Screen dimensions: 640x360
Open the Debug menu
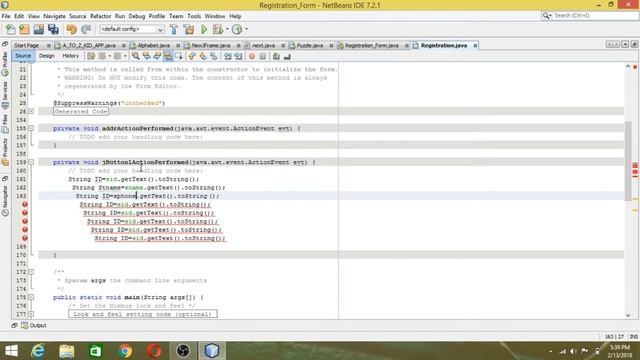pos(137,16)
